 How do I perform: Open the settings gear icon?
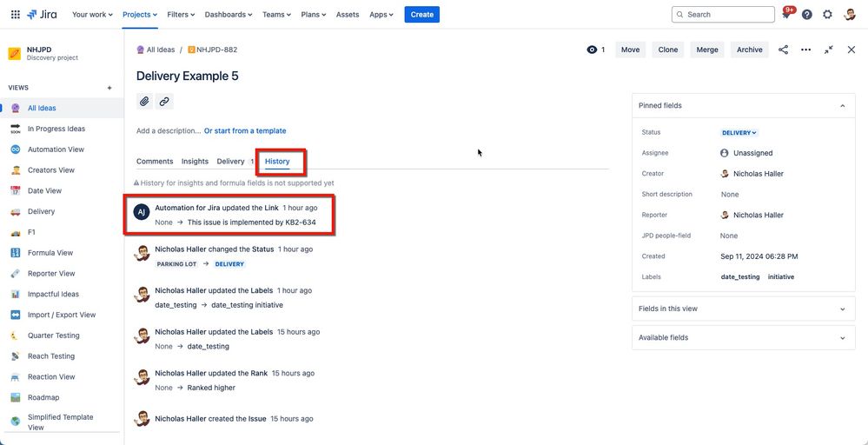(827, 15)
